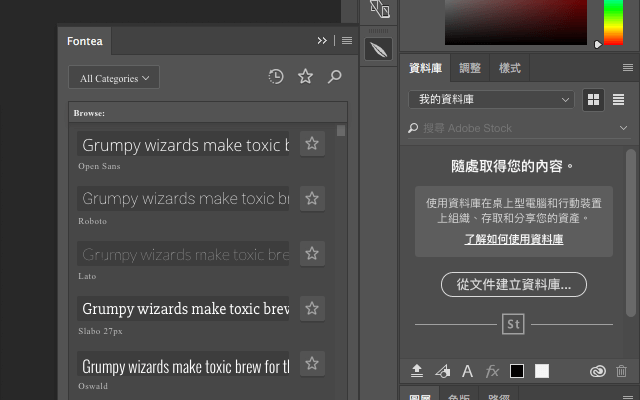Click the add paint bucket style icon
The height and width of the screenshot is (400, 640).
(x=442, y=371)
